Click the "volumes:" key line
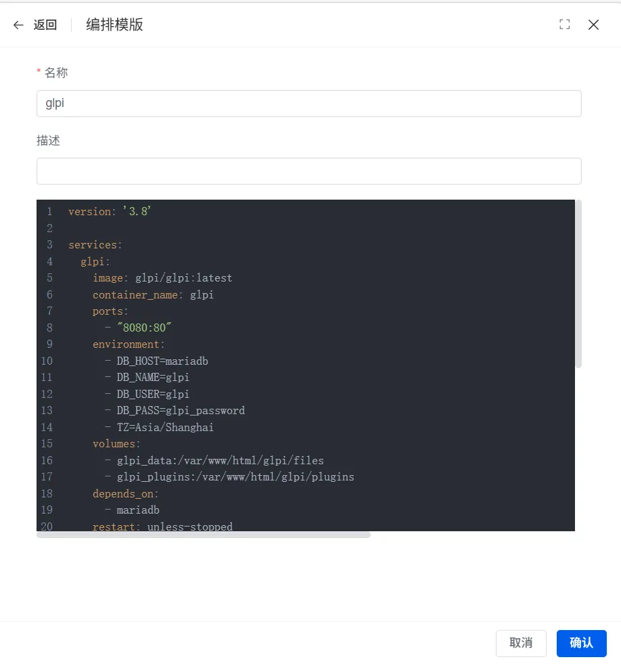Viewport: 621px width, 672px height. (116, 444)
